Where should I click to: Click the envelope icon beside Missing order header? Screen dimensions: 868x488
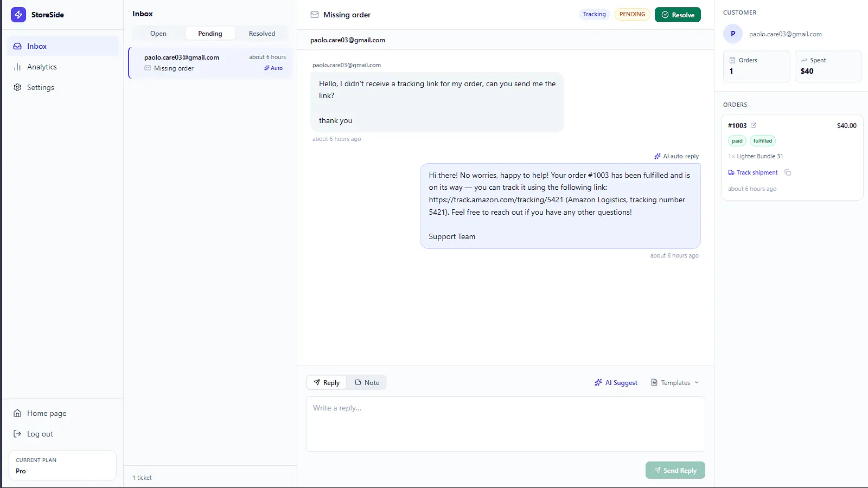click(x=315, y=15)
